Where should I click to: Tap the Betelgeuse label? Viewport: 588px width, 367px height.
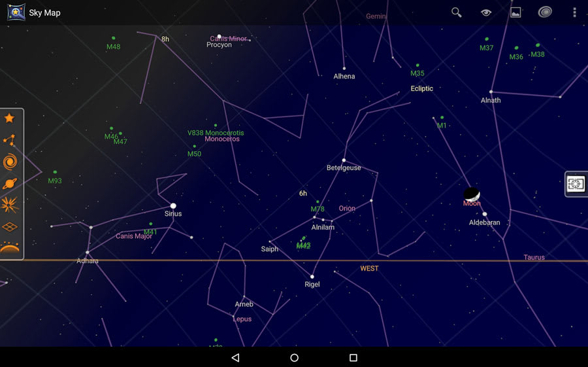click(344, 167)
